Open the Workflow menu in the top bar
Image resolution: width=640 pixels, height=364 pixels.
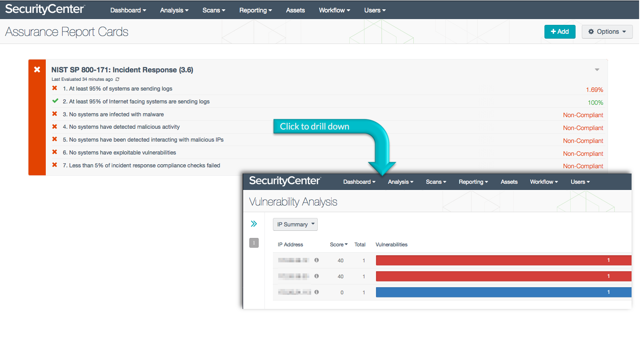tap(335, 10)
